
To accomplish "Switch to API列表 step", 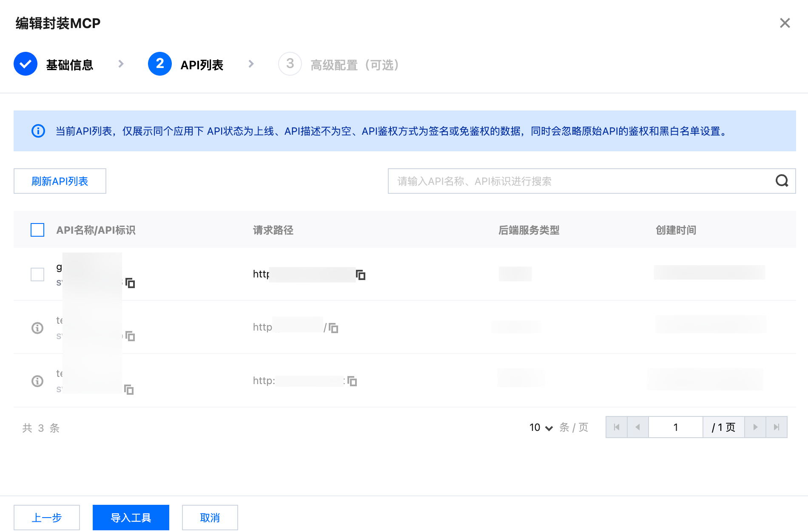I will 202,65.
